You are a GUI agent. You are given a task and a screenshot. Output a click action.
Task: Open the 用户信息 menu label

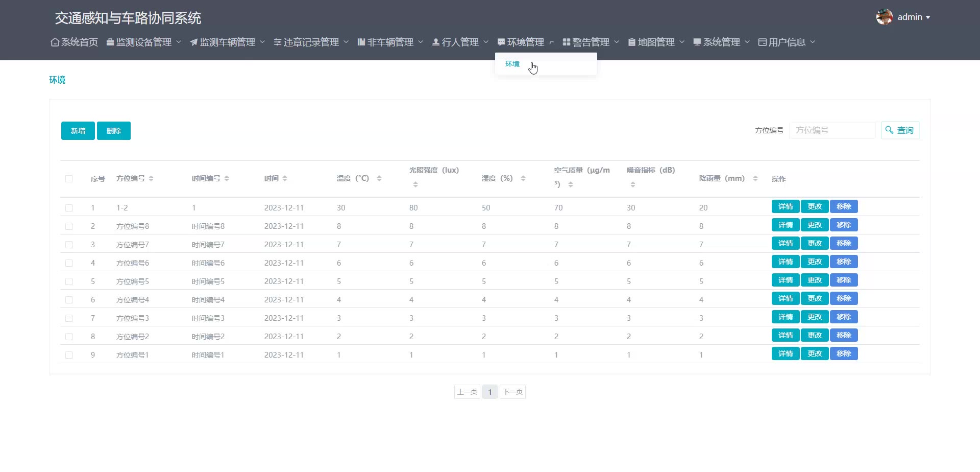tap(787, 42)
